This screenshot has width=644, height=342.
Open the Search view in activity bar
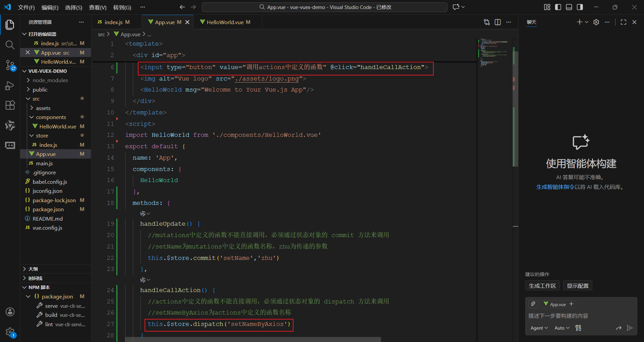tap(10, 45)
